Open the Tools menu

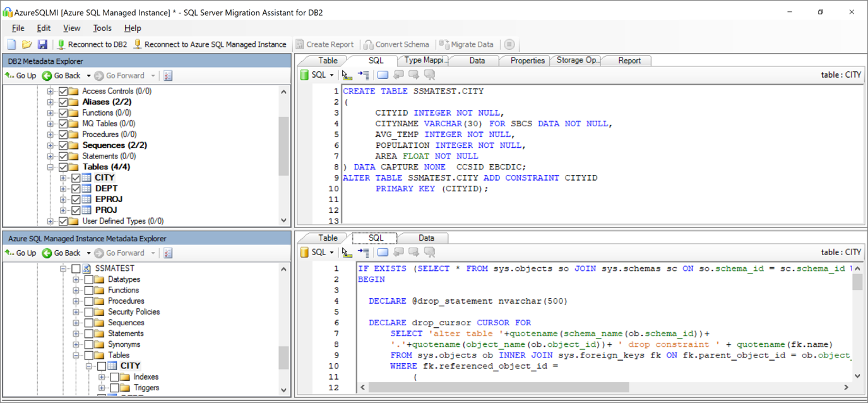click(102, 28)
